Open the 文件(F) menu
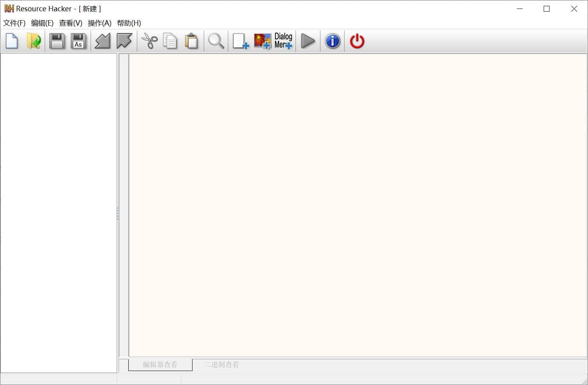 14,23
